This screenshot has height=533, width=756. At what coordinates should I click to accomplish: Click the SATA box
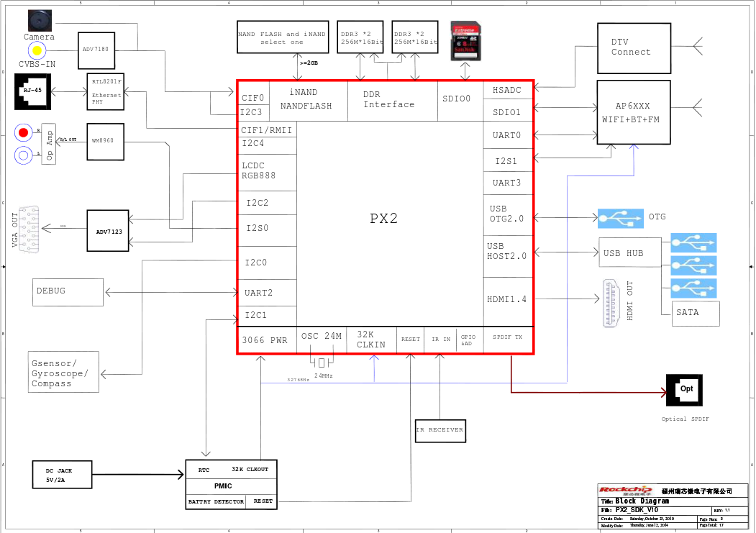696,314
